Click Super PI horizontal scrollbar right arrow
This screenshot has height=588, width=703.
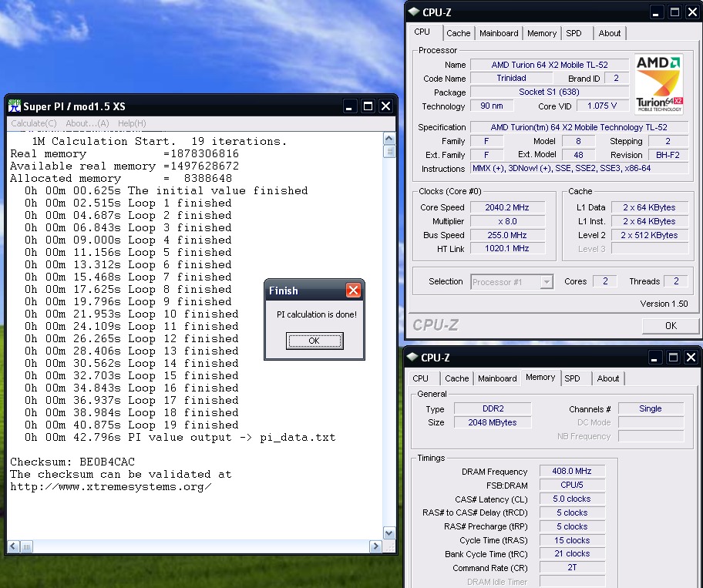pos(375,546)
